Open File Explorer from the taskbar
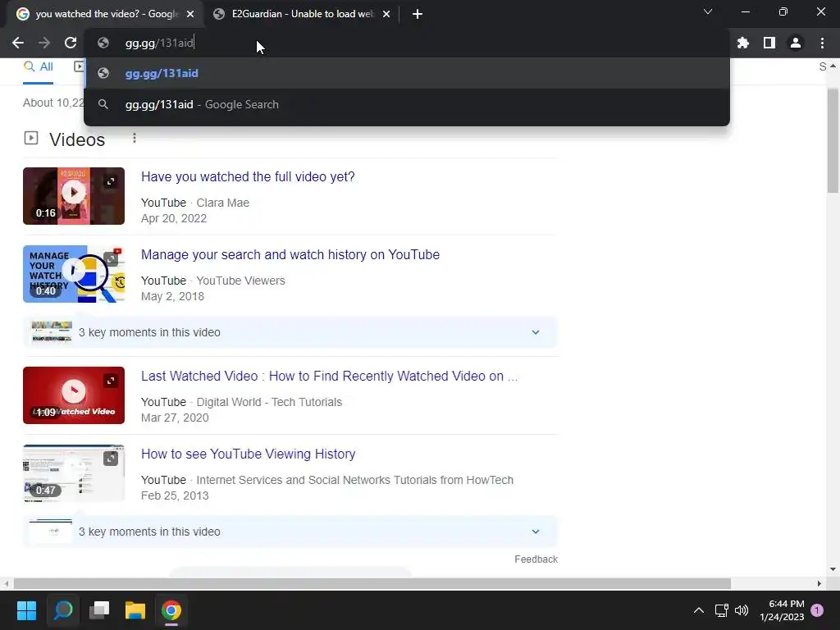 (x=135, y=610)
